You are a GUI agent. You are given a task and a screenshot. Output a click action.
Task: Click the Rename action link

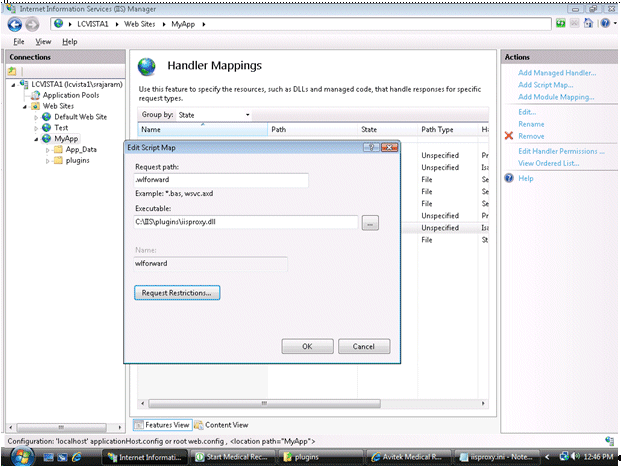[531, 124]
